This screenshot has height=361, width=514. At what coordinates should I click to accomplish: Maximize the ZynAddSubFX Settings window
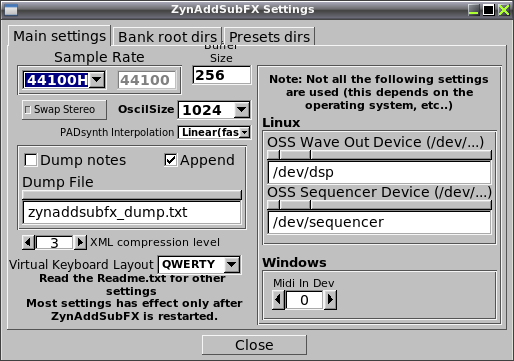[488, 10]
